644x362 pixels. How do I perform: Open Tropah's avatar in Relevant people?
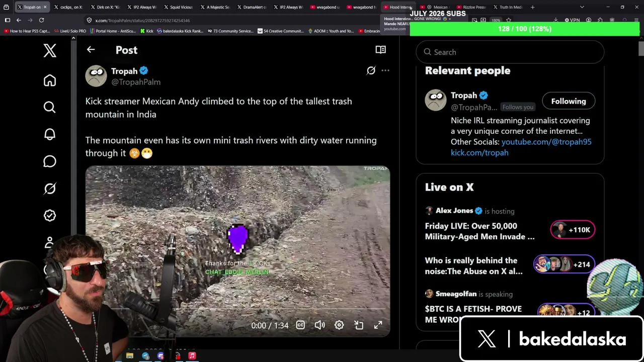pos(436,100)
